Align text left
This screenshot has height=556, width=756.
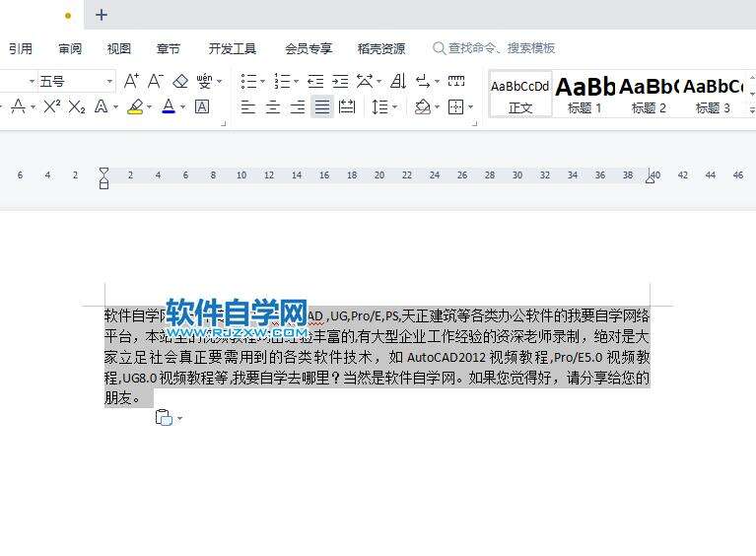point(248,106)
